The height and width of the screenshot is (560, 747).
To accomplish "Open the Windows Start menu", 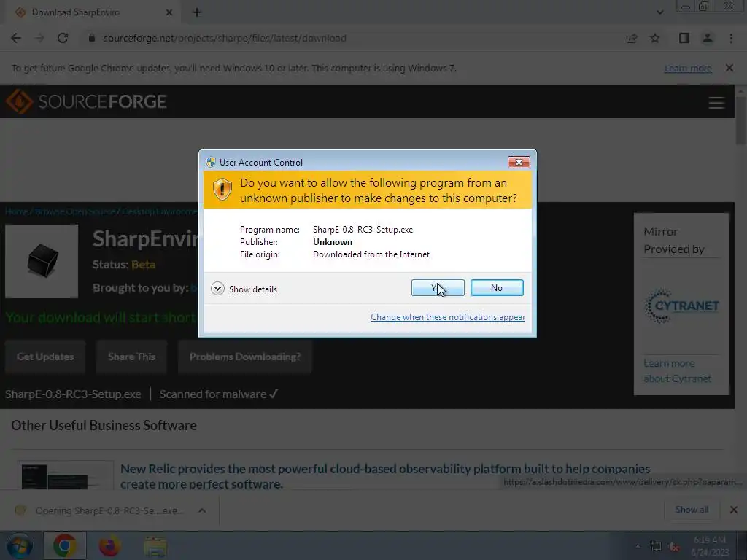I will click(x=18, y=545).
